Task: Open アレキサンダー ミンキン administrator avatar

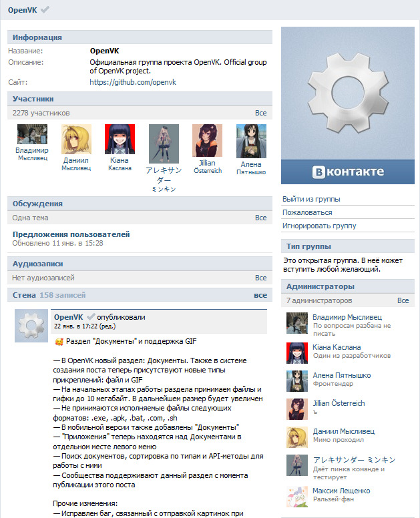Action: (296, 465)
